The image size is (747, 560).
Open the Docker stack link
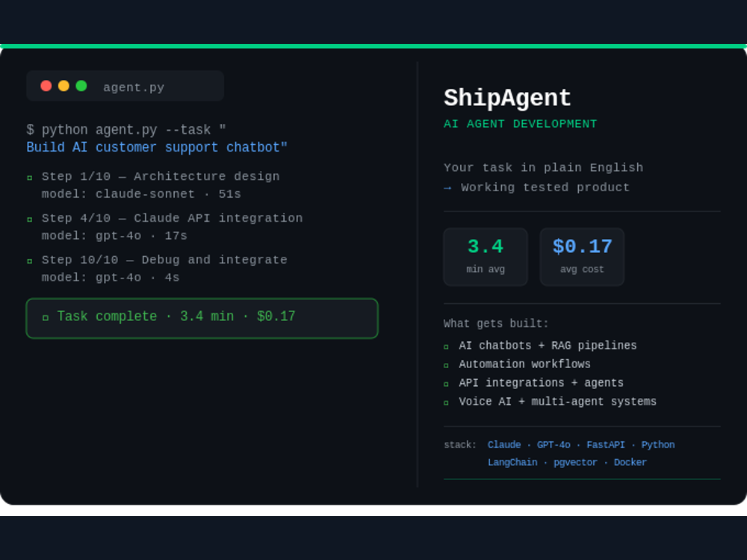point(630,462)
